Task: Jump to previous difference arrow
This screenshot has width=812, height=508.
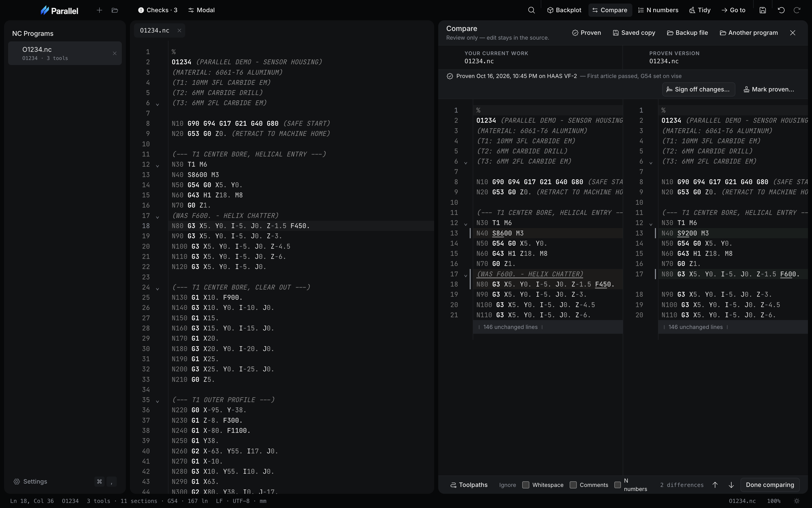Action: (715, 485)
